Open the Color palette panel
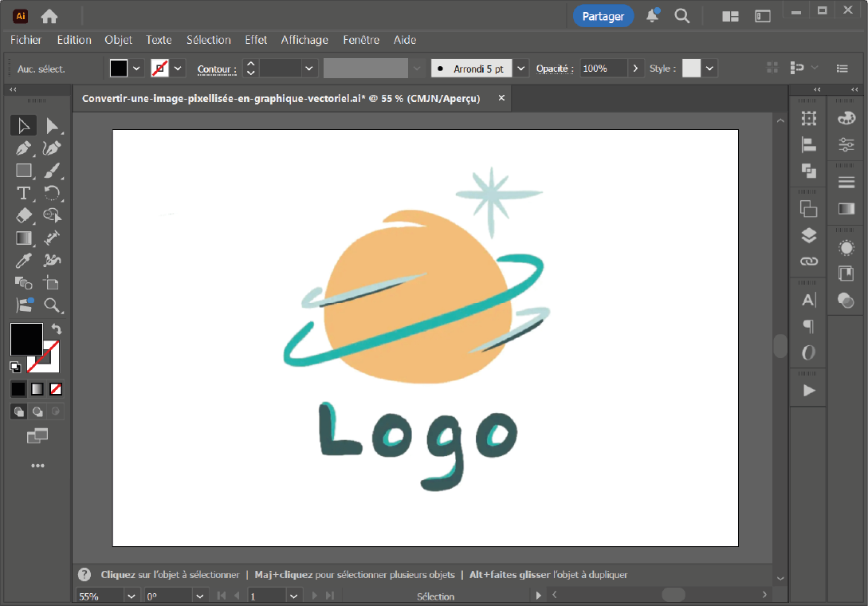 846,118
